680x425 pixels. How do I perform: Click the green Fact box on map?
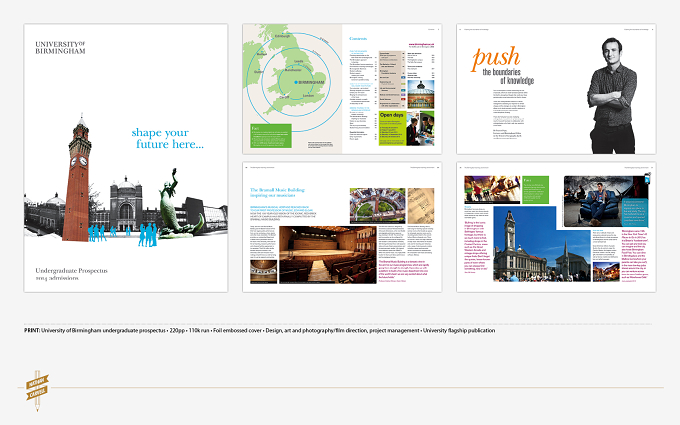(x=271, y=136)
